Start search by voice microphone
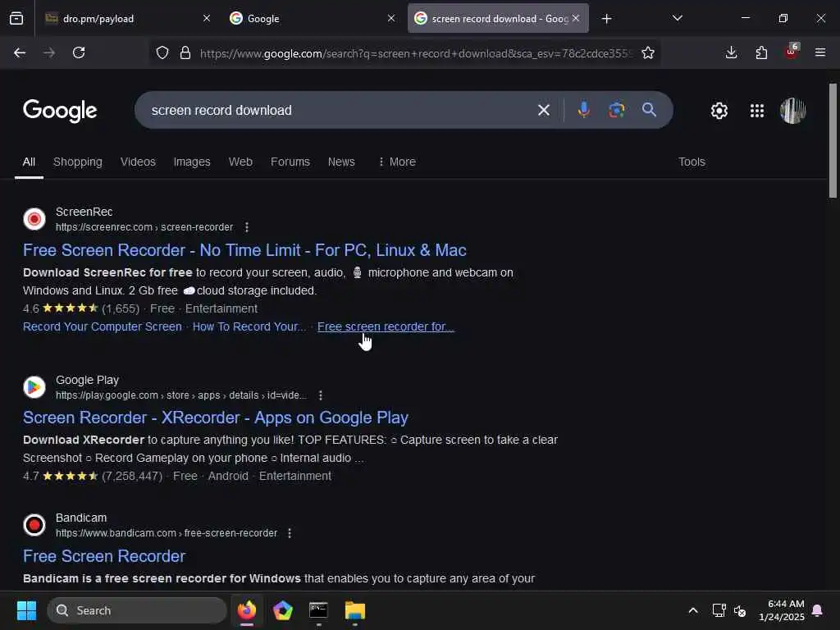The image size is (840, 630). click(584, 110)
